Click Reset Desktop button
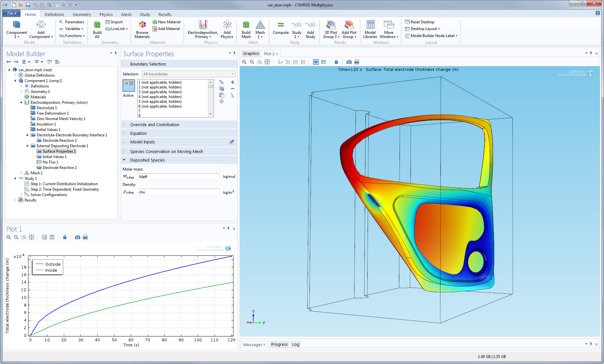 tap(420, 22)
